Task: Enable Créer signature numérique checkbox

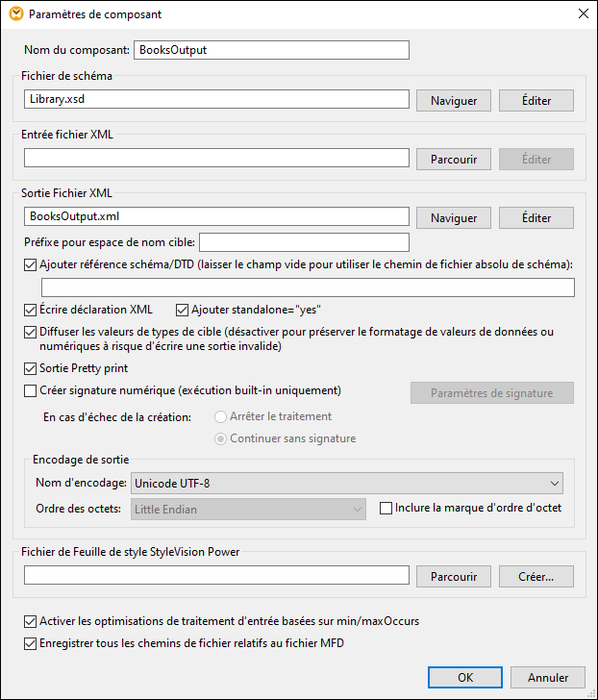Action: point(30,390)
